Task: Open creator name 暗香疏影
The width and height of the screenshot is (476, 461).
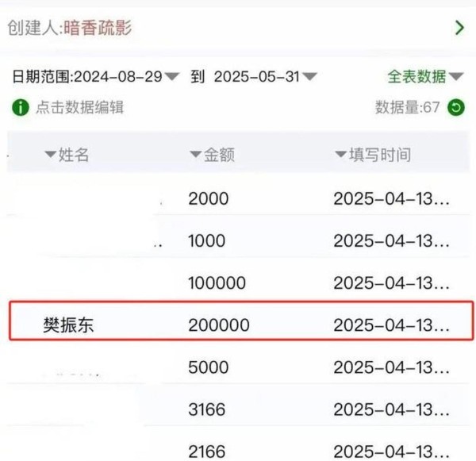Action: pos(97,29)
